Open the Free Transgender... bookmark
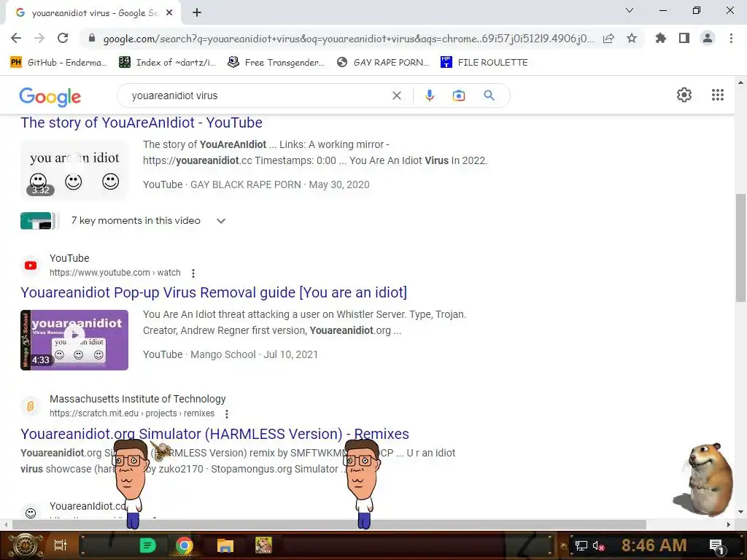Viewport: 747px width, 560px height. (x=276, y=63)
